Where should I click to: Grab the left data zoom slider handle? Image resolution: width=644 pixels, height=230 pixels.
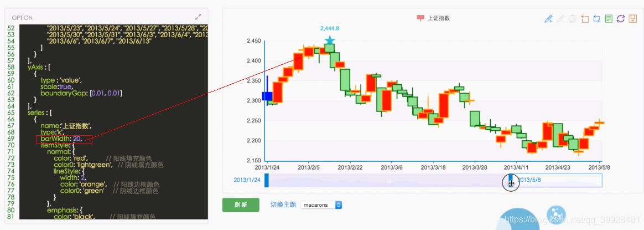click(x=267, y=181)
